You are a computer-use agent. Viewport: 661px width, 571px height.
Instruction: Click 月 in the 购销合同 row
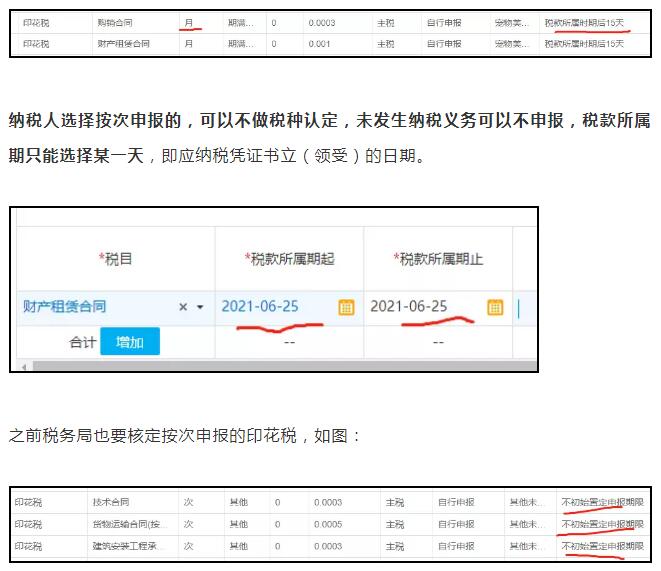pyautogui.click(x=189, y=23)
